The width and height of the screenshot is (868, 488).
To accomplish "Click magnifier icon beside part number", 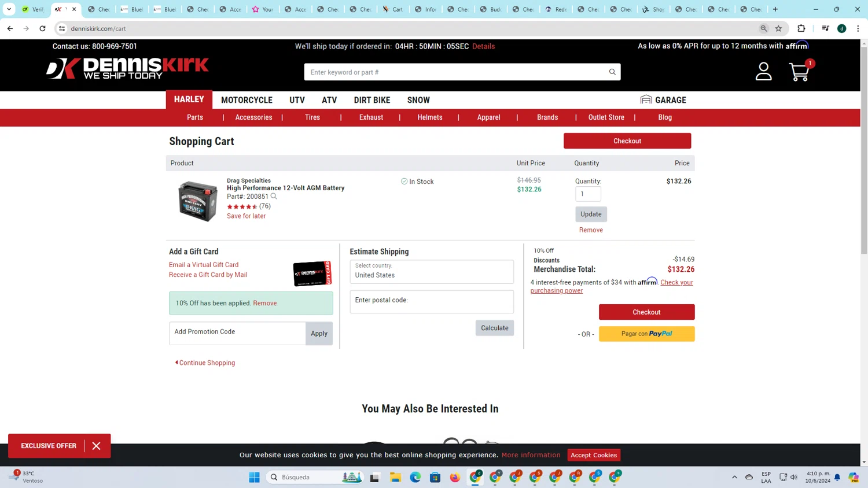I will point(274,197).
